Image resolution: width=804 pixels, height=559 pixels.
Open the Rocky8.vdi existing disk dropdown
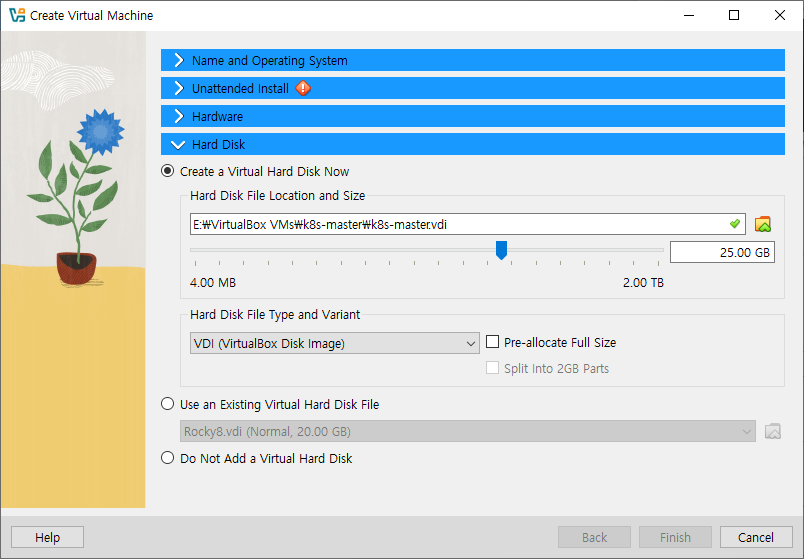point(468,431)
